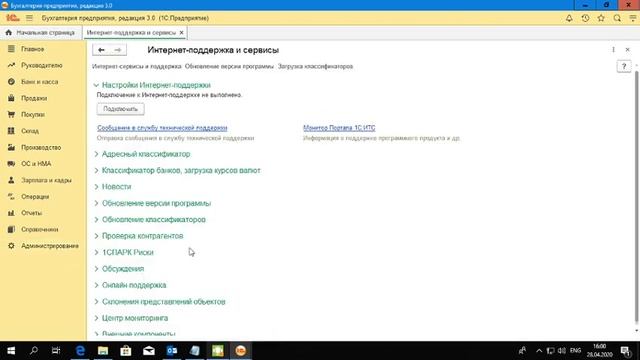Screen dimensions: 640x360
Task: Open the 1C main menu hamburger icon
Action: [x=29, y=18]
